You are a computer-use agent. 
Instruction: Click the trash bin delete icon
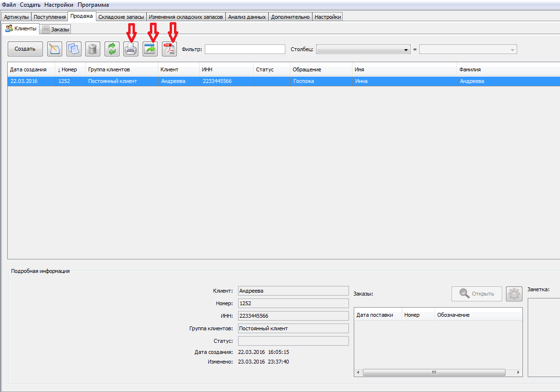click(x=93, y=49)
